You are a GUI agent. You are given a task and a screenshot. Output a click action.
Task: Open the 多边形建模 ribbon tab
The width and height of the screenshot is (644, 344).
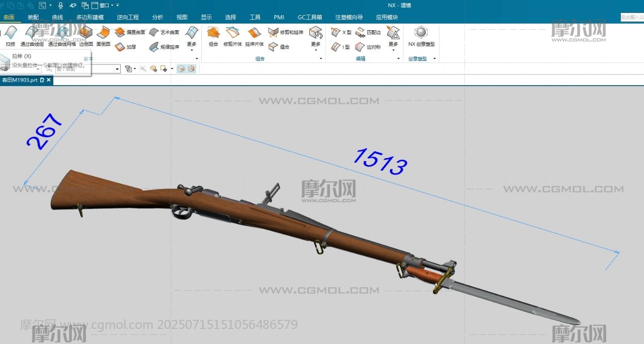tap(90, 17)
